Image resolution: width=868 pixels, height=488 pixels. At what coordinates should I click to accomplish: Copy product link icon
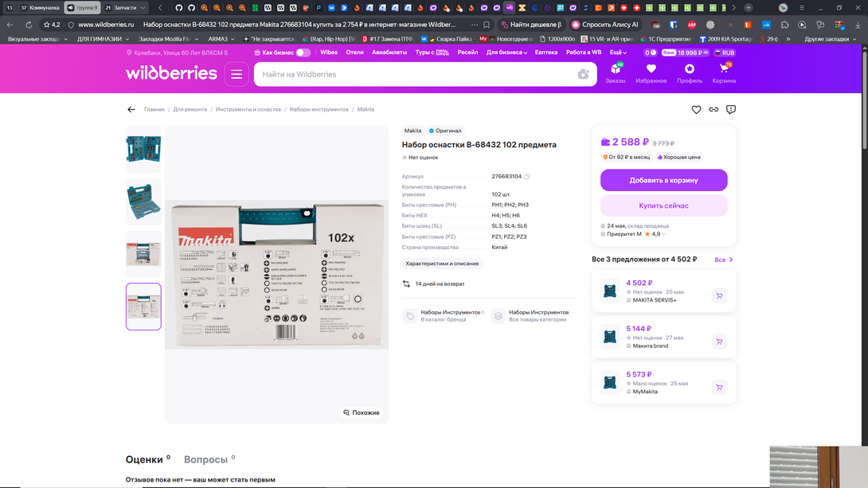(714, 110)
